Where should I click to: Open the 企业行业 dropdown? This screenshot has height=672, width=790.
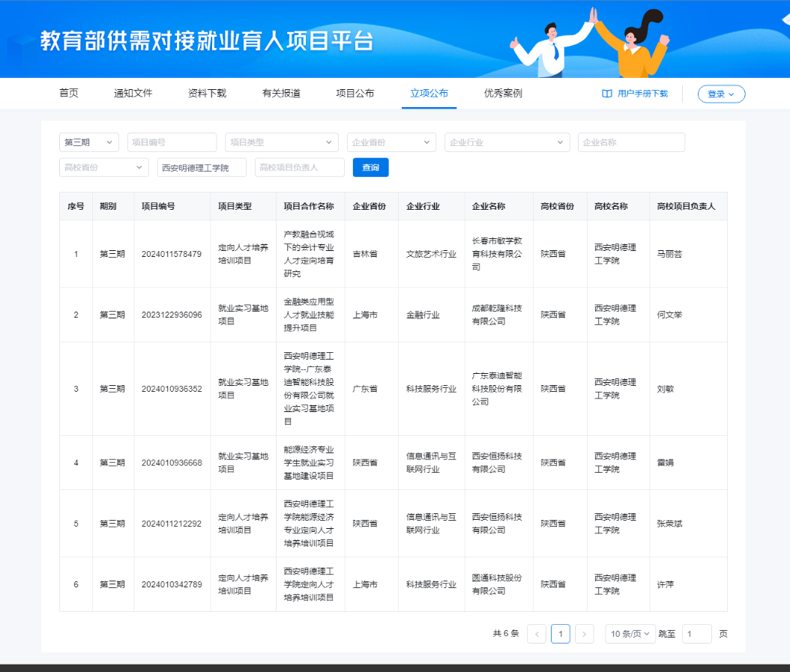click(507, 142)
